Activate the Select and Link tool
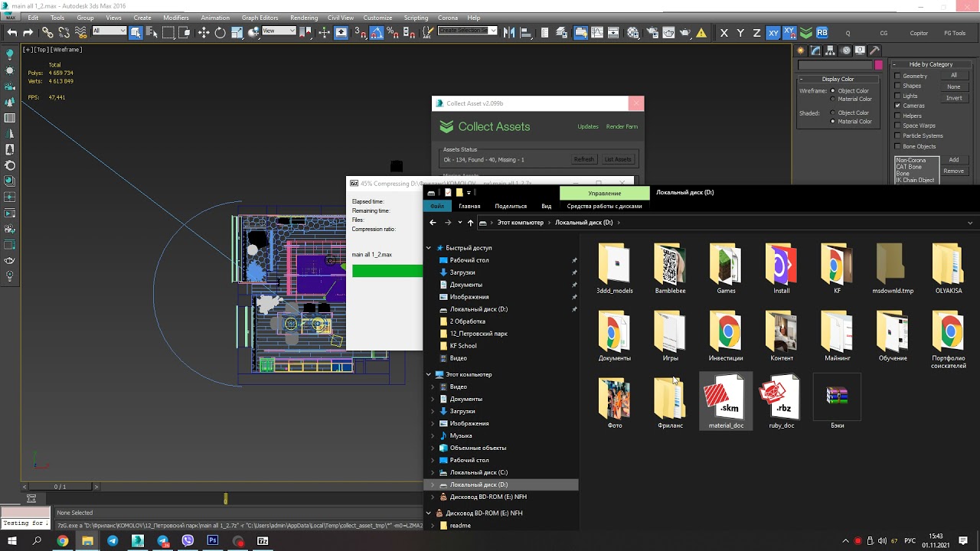 coord(47,33)
